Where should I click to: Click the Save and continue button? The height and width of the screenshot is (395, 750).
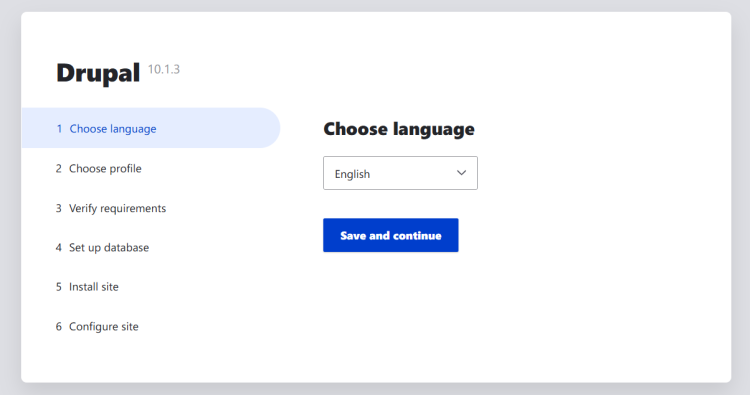click(x=390, y=235)
